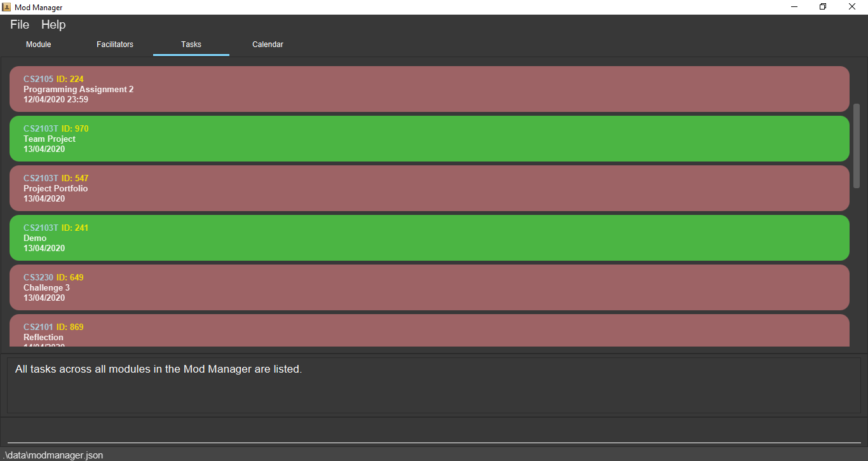
Task: Click the CS3230 module code label
Action: (39, 277)
